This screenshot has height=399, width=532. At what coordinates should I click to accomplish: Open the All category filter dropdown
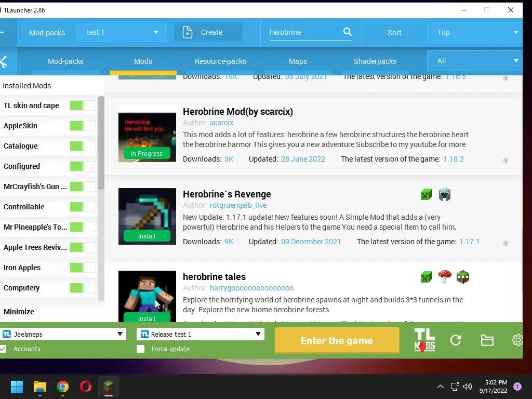474,61
